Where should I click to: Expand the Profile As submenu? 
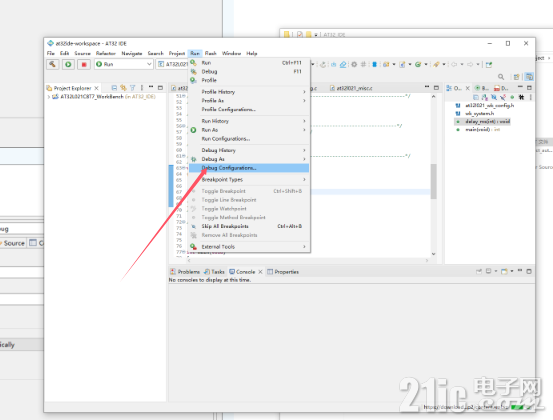pos(249,101)
